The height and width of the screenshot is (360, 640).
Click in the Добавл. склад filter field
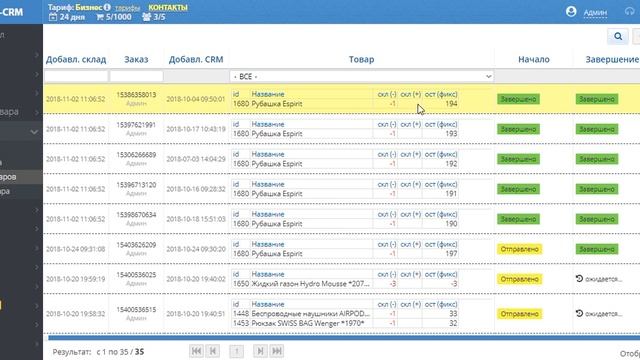[76, 76]
